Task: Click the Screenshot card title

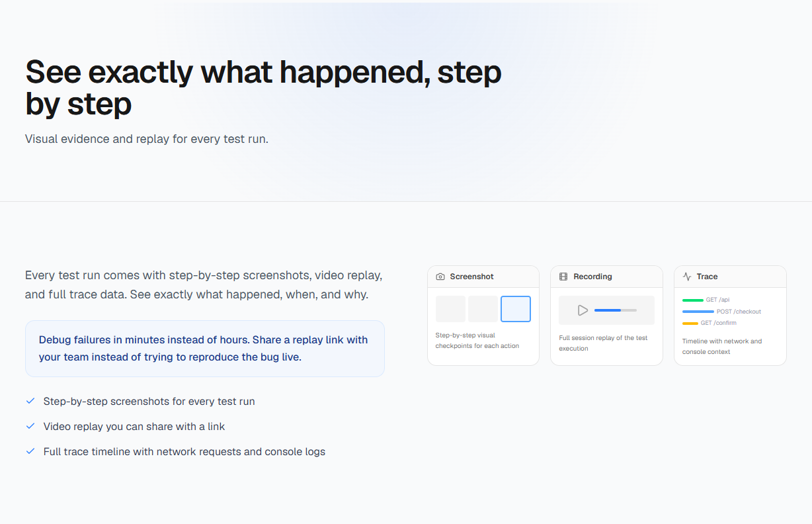Action: 472,277
